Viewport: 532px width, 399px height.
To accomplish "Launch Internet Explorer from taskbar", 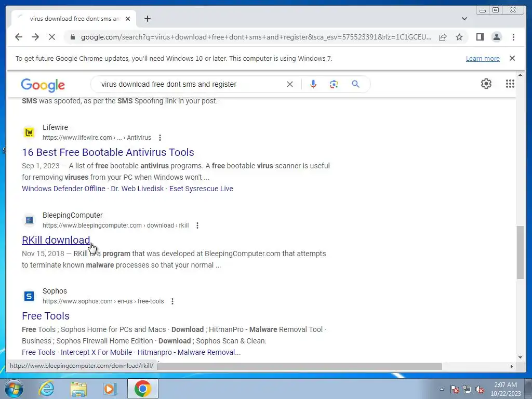I will 46,389.
